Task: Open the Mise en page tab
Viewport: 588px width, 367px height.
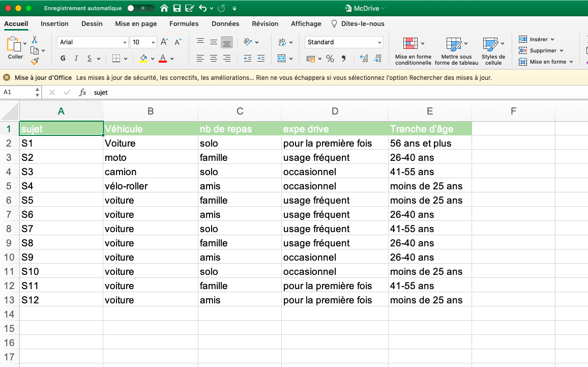Action: (136, 24)
